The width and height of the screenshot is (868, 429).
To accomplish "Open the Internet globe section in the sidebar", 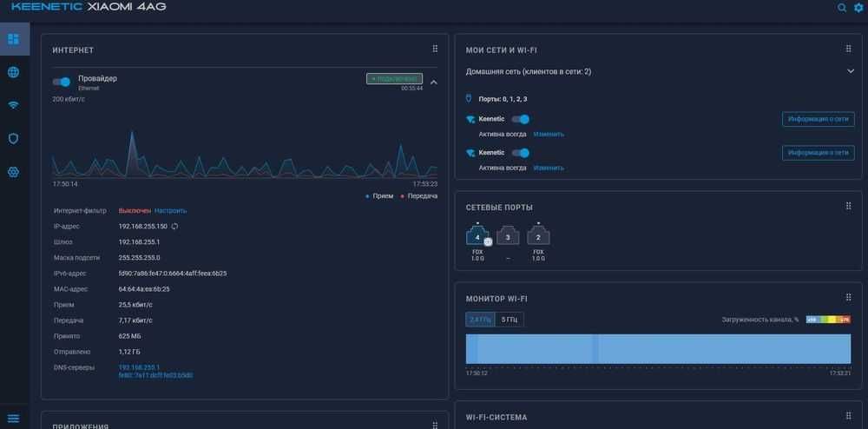I will [x=14, y=72].
